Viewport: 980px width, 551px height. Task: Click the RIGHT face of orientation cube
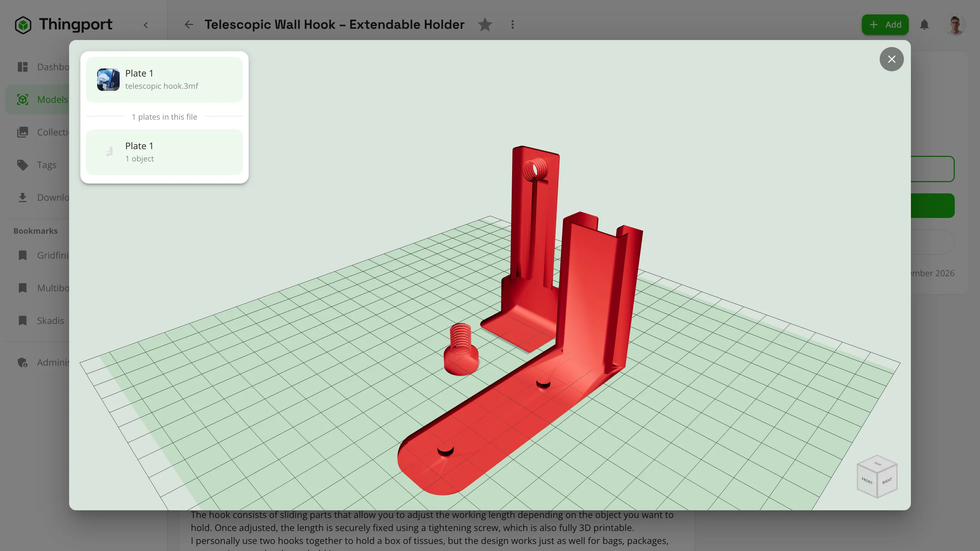887,482
